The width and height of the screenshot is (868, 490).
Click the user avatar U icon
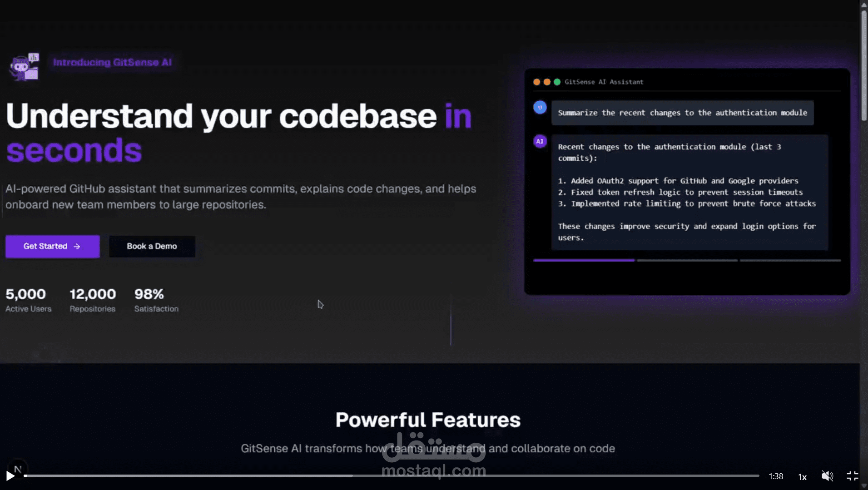pos(540,108)
